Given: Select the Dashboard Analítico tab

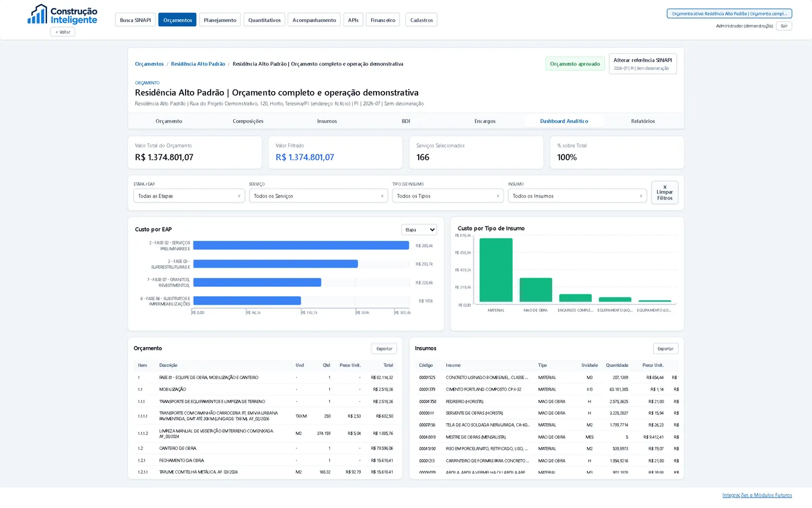Looking at the screenshot, I should (564, 121).
